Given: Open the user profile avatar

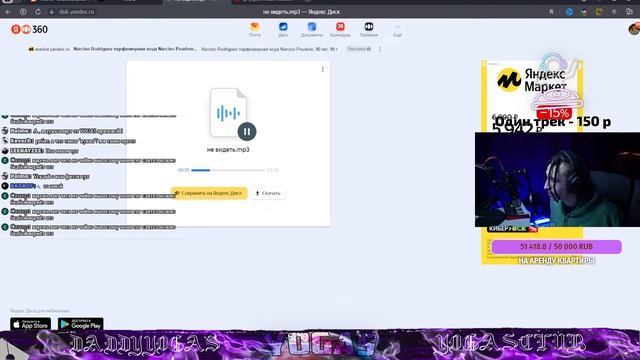Looking at the screenshot, I should point(634,29).
